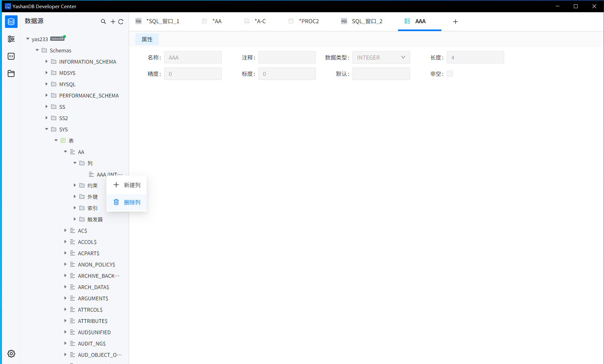Click the 名称 input field
Screen dimensions: 604x364
click(x=193, y=57)
